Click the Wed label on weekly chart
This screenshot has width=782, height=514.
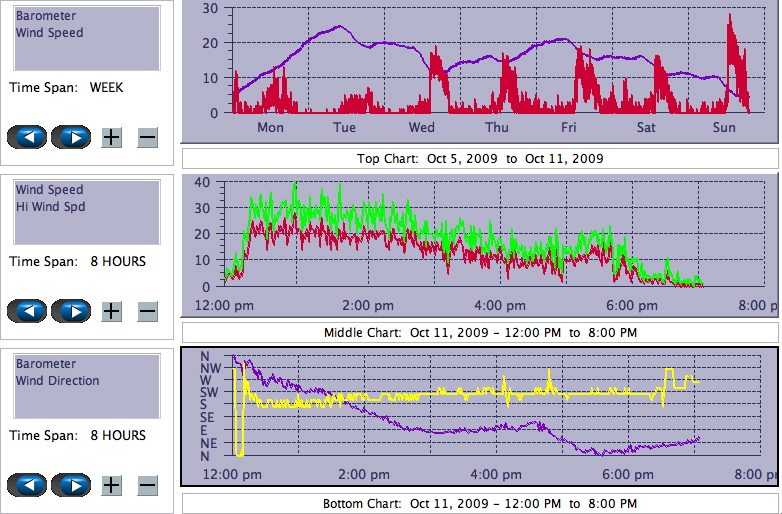point(421,128)
